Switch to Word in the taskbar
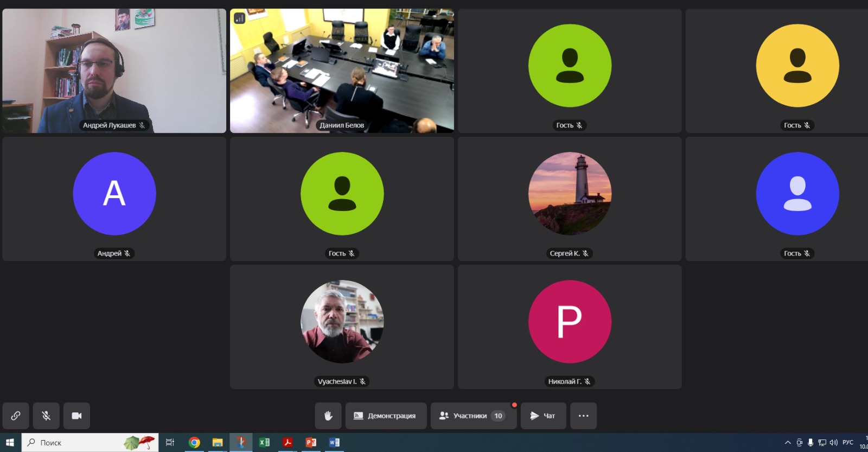 click(x=334, y=443)
